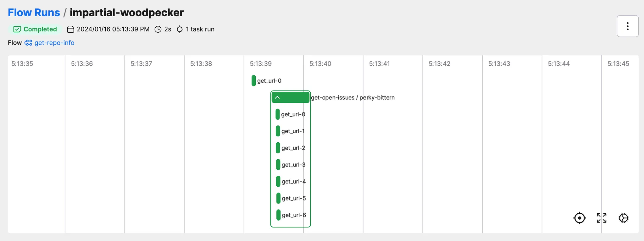Collapse the get-open-issues subflow chevron

click(277, 97)
